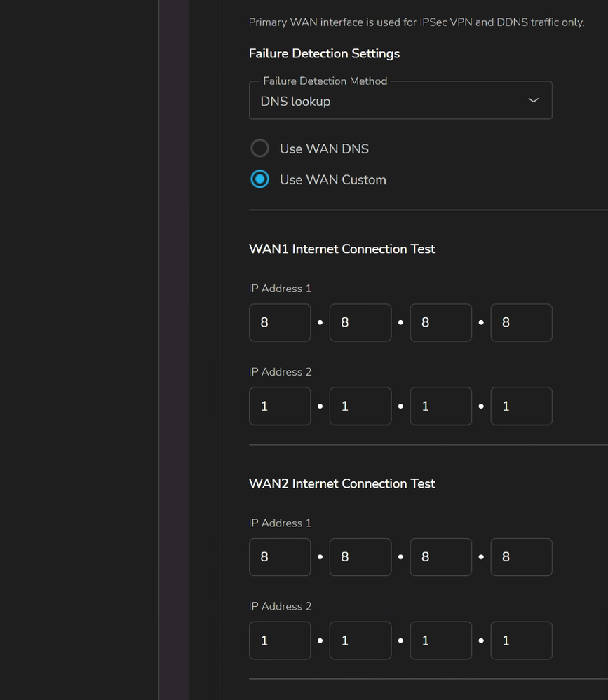Image resolution: width=608 pixels, height=700 pixels.
Task: Click fourth octet of WAN1 IP Address 2
Action: [x=521, y=406]
